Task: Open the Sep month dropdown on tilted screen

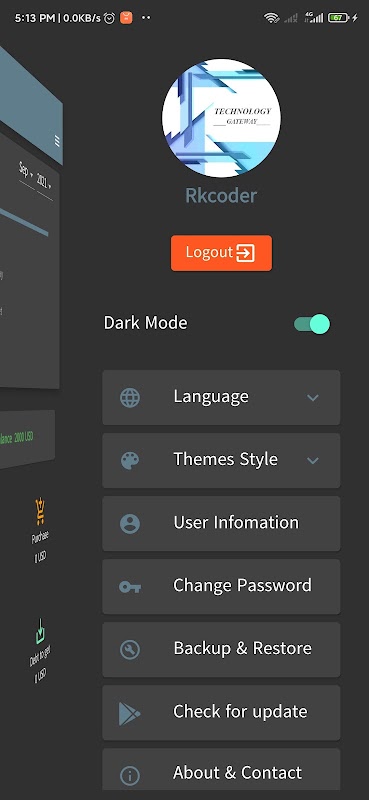Action: point(26,171)
